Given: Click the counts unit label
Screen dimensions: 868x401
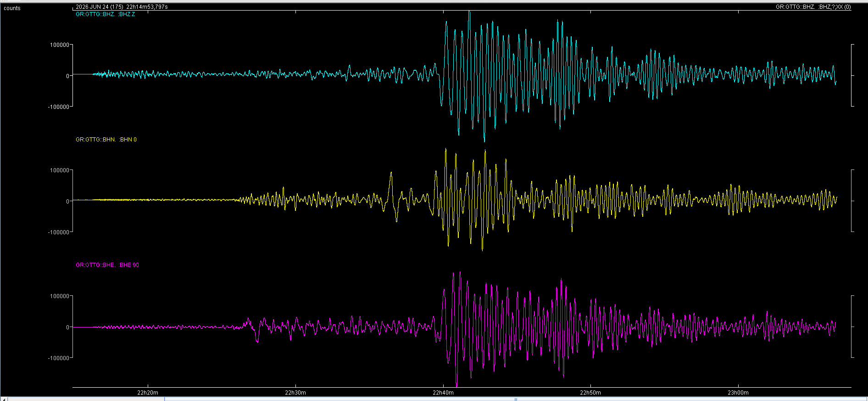Looking at the screenshot, I should [x=12, y=8].
